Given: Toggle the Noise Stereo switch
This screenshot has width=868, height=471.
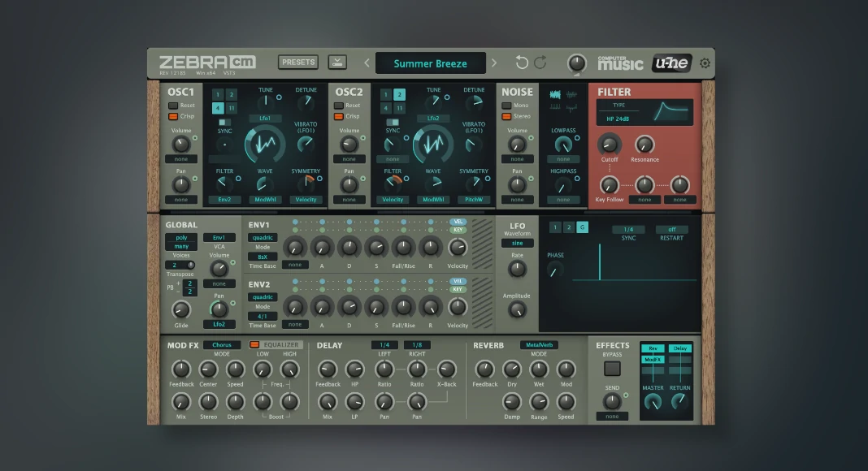Looking at the screenshot, I should (x=506, y=117).
